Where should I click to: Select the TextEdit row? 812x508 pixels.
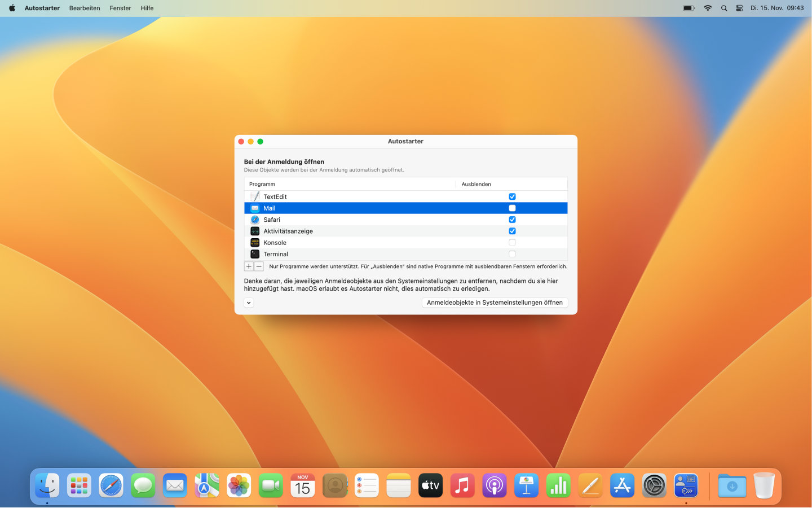tap(405, 196)
